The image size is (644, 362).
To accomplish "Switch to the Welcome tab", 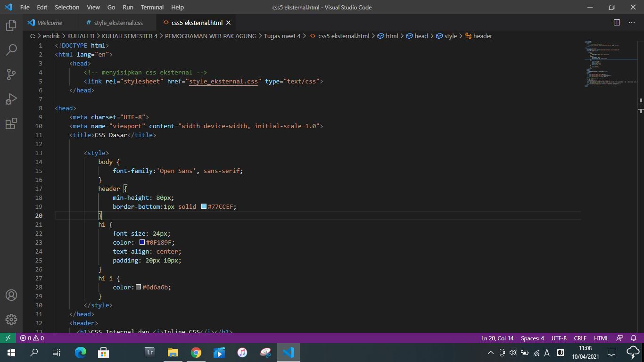I will pyautogui.click(x=50, y=23).
